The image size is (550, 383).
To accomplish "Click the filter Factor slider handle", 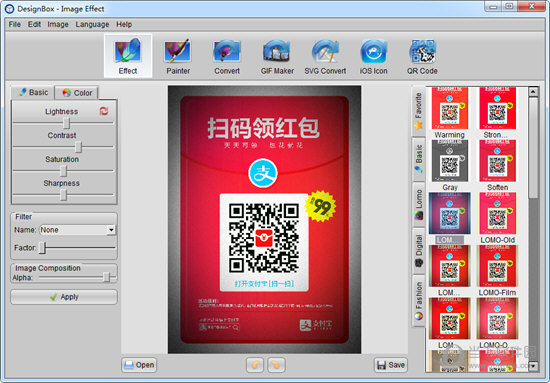I will coord(42,248).
